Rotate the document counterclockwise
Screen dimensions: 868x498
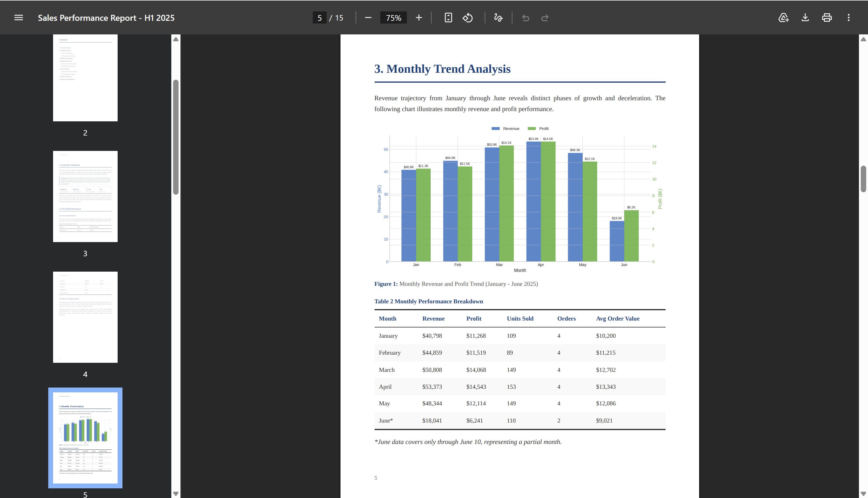point(467,18)
